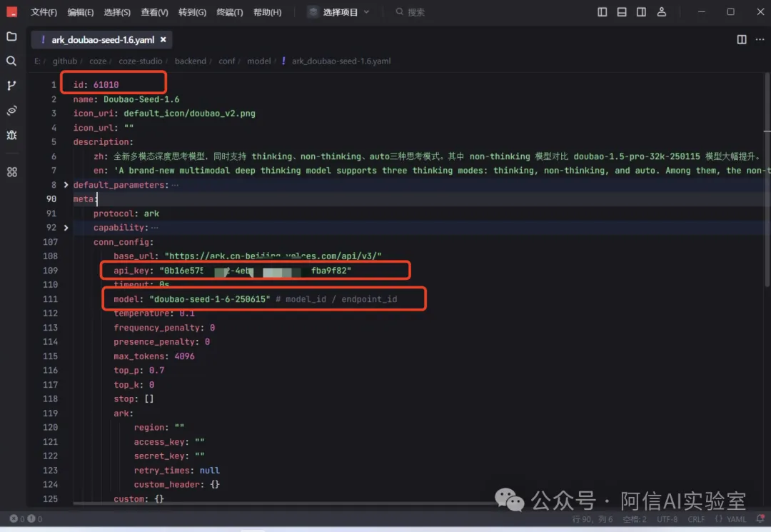Viewport: 771px width, 532px height.
Task: Expand the folded default_parameters section
Action: [66, 185]
